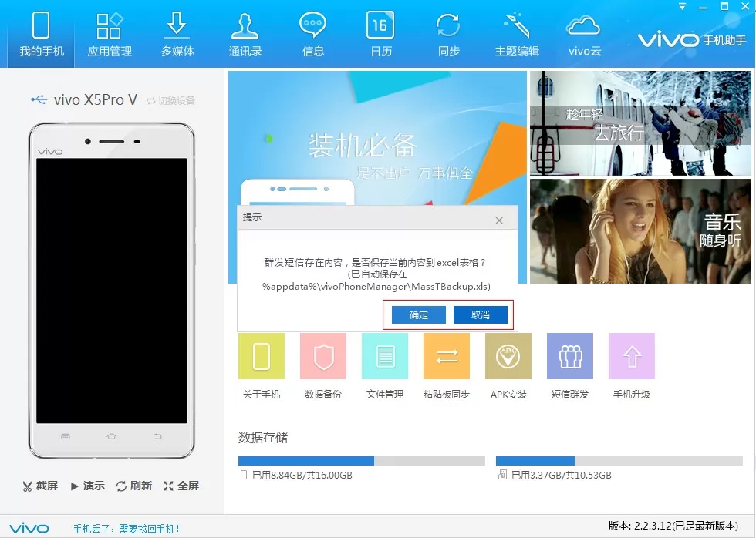Open 应用管理 app management tab
Image resolution: width=756 pixels, height=538 pixels.
coord(110,34)
